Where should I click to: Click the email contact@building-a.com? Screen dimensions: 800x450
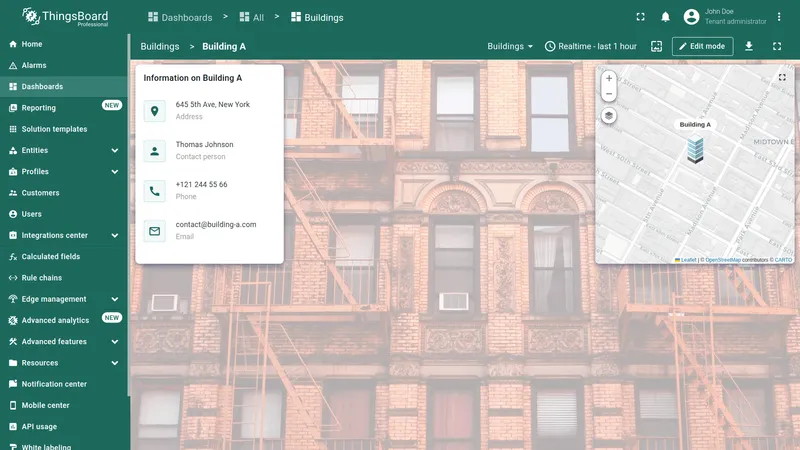[216, 224]
